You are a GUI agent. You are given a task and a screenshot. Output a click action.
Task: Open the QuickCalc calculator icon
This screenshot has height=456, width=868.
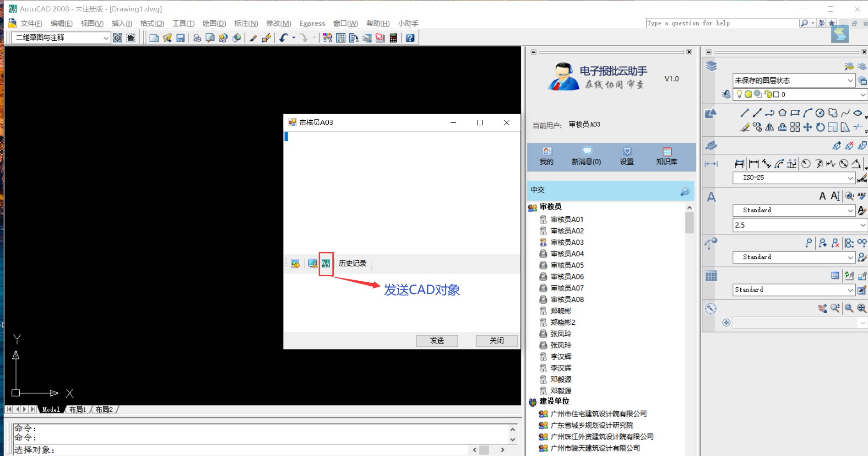[x=393, y=38]
